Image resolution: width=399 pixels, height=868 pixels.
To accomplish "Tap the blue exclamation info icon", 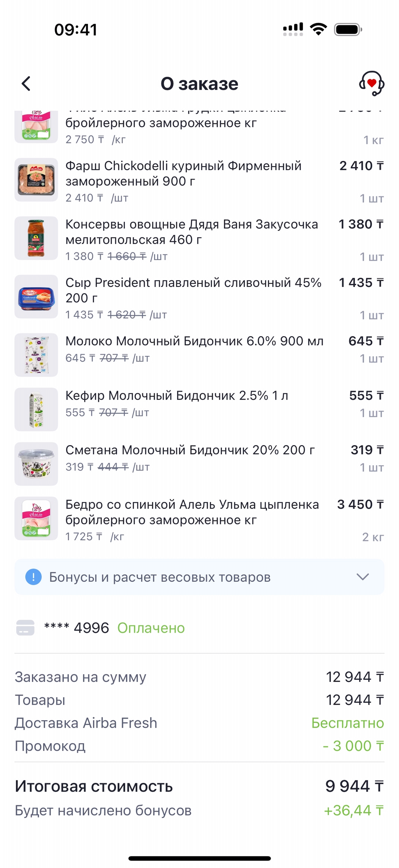I will tap(34, 577).
